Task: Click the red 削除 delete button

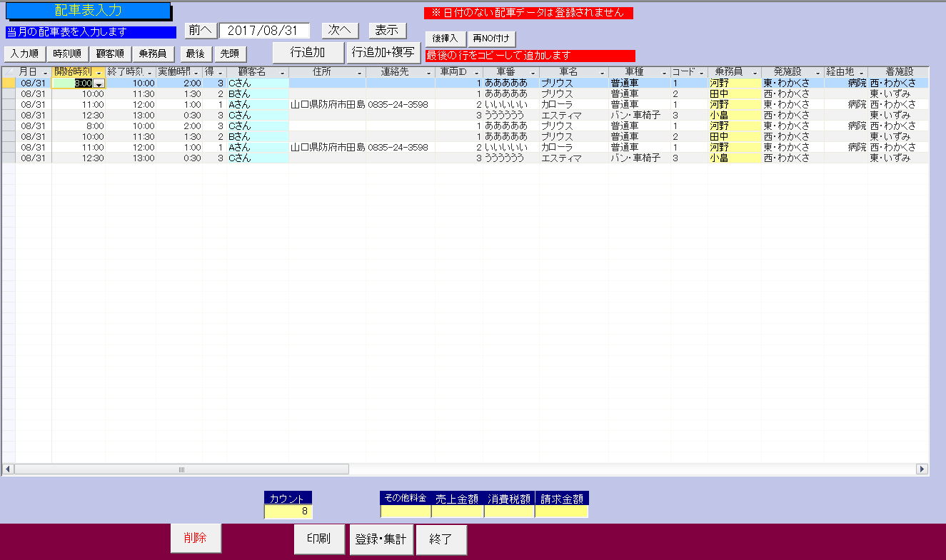Action: point(196,539)
